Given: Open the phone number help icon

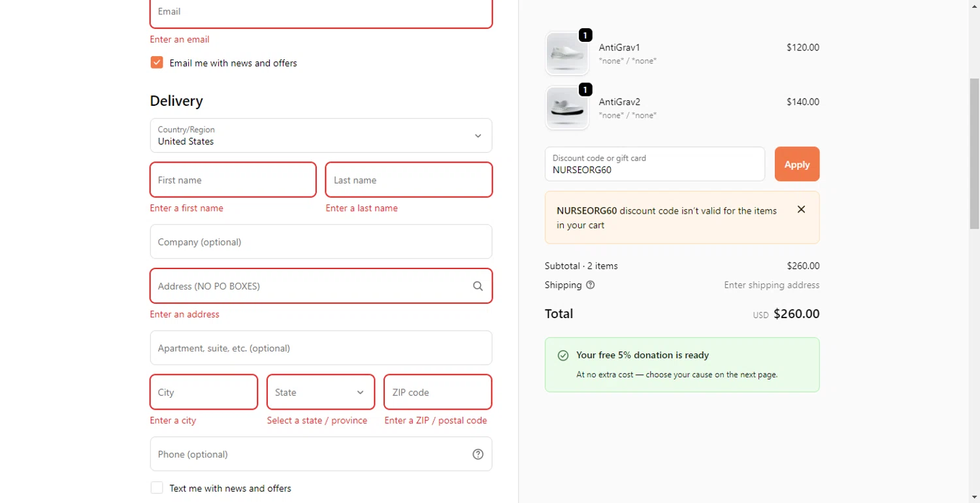Looking at the screenshot, I should tap(478, 454).
